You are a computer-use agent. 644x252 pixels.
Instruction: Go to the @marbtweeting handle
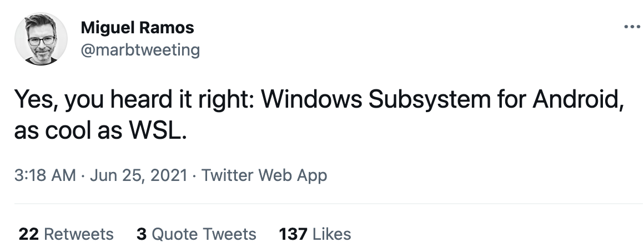click(140, 50)
